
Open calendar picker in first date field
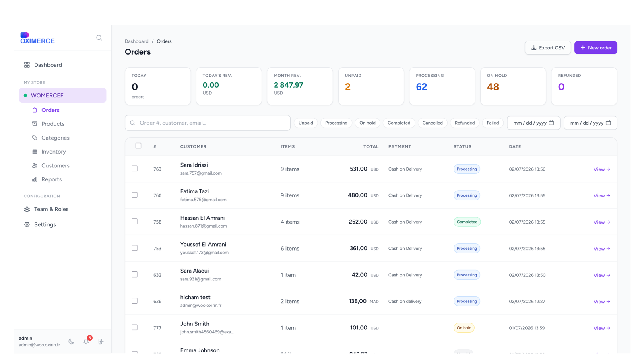551,123
